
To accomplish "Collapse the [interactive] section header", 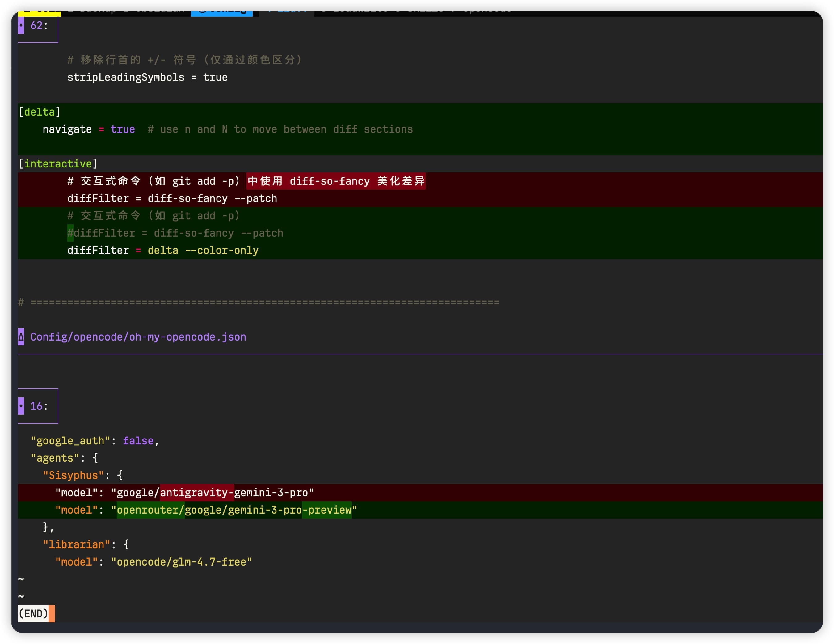I will point(58,163).
